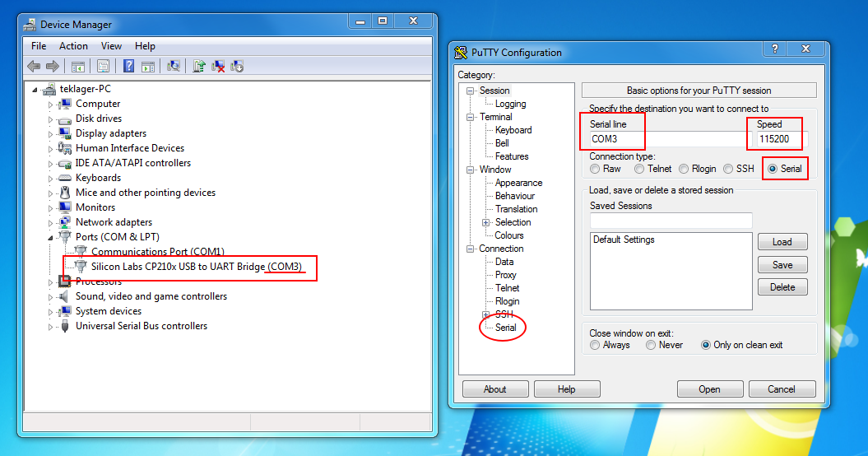The width and height of the screenshot is (868, 456).
Task: Click the Help button at PuTTY dialog bottom
Action: click(567, 389)
